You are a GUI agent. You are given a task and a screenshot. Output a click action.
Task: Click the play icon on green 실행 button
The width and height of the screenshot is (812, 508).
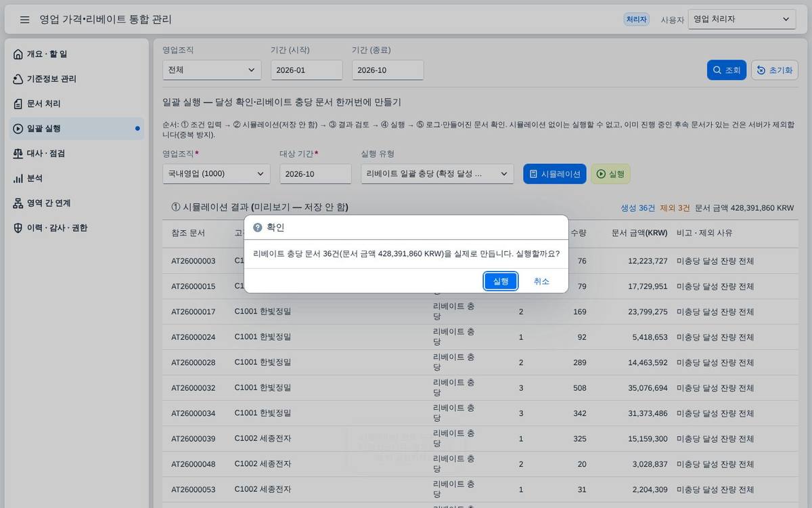point(601,174)
